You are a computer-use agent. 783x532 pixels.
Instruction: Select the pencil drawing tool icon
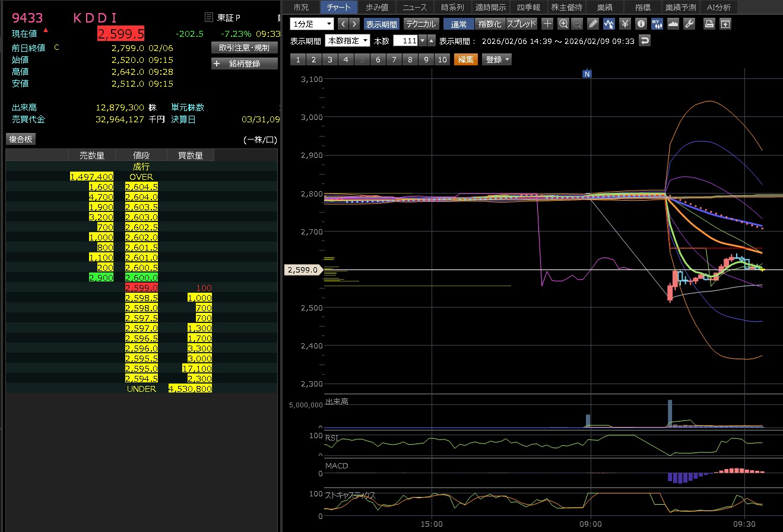tap(593, 24)
